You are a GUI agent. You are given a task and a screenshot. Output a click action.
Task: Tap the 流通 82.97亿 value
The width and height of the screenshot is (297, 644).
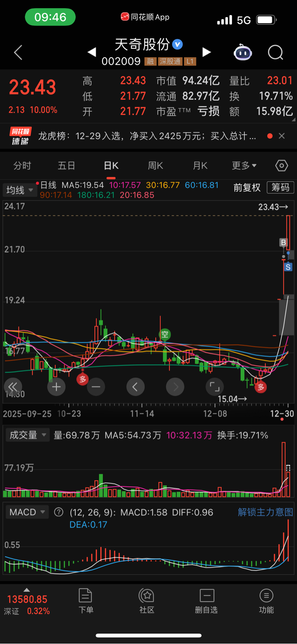pos(201,96)
